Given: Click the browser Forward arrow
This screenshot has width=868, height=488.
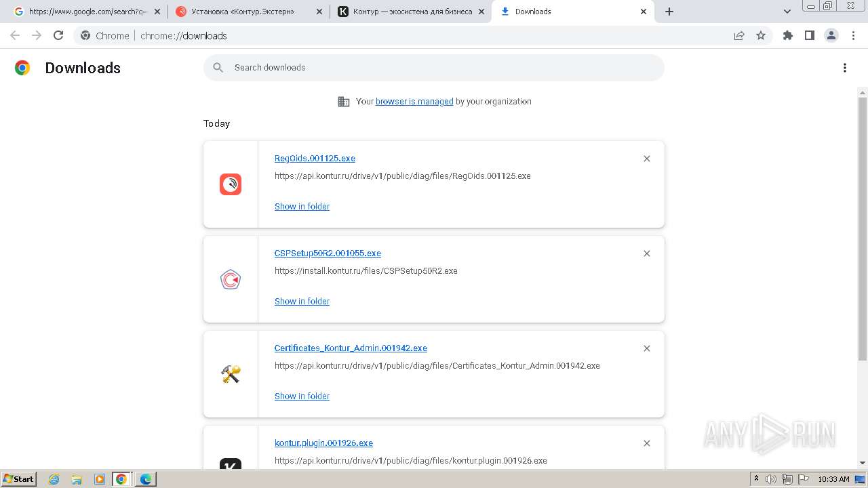Looking at the screenshot, I should pos(37,35).
